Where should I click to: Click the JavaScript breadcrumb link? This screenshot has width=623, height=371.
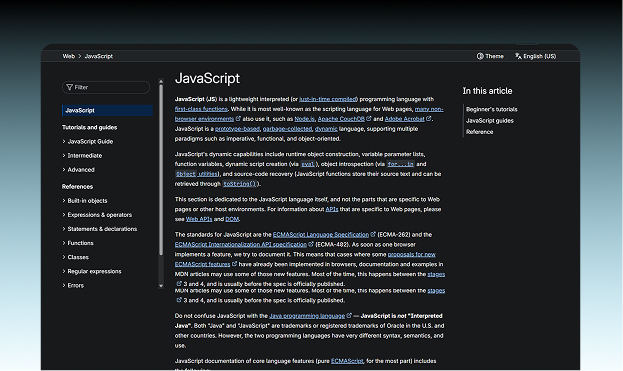99,56
